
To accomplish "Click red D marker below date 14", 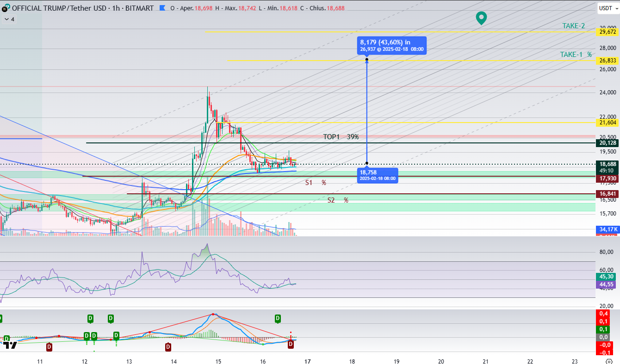I will click(x=168, y=346).
